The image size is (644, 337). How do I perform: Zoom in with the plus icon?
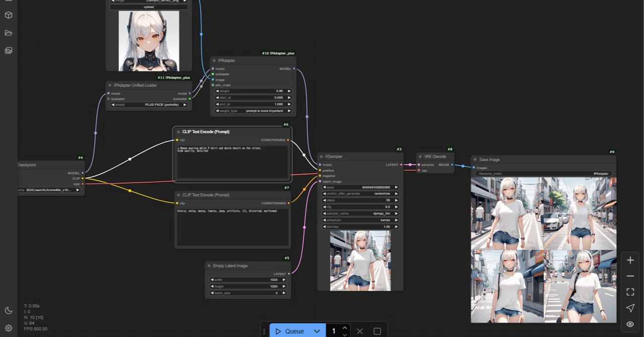[x=630, y=260]
